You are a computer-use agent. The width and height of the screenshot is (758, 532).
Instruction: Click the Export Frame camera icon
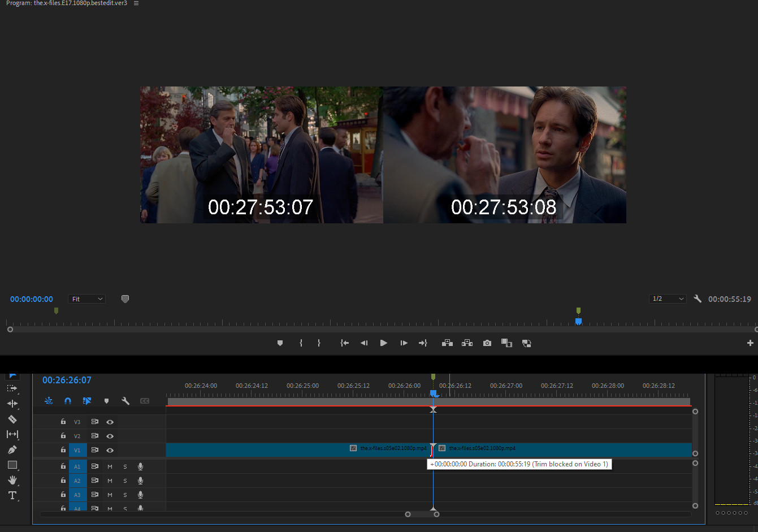click(487, 343)
